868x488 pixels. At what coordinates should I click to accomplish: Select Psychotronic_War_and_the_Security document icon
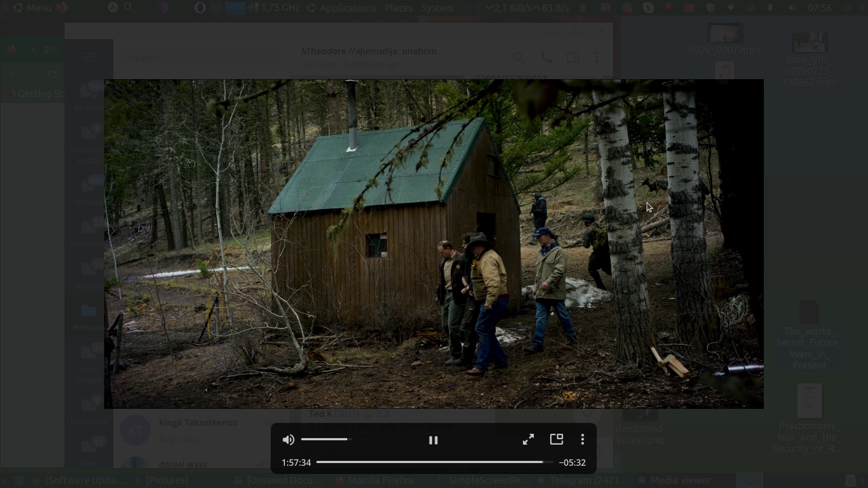click(x=809, y=401)
